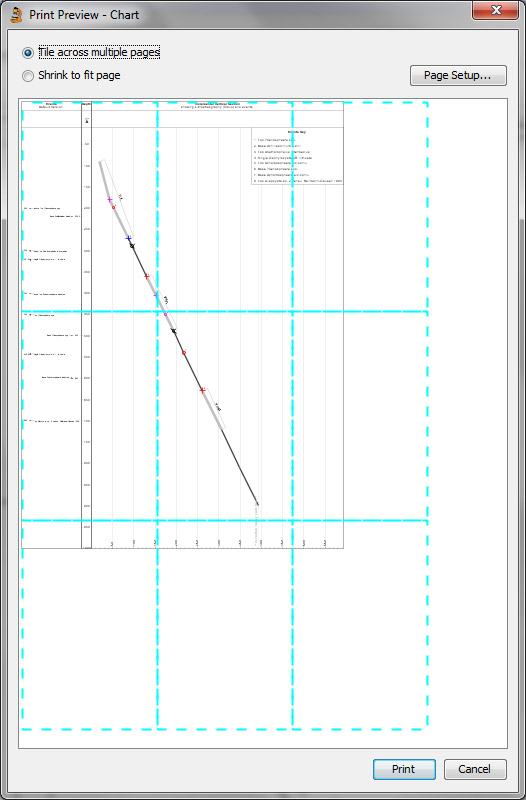526x800 pixels.
Task: Close the Print Preview window
Action: (x=495, y=10)
